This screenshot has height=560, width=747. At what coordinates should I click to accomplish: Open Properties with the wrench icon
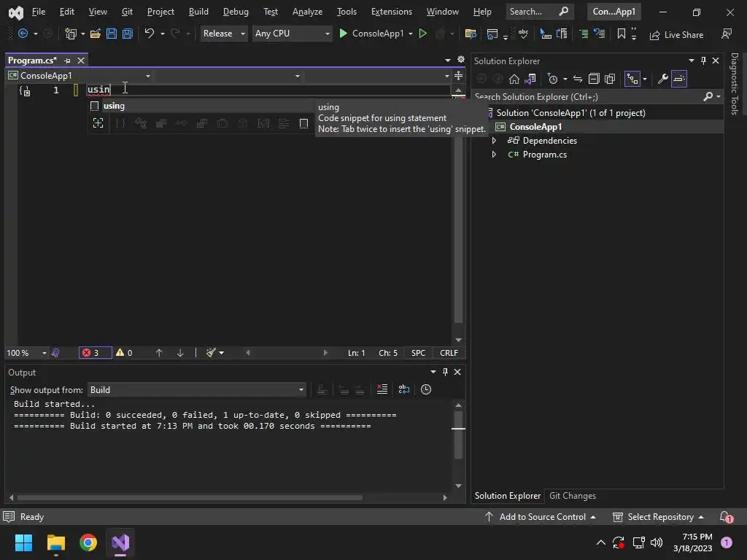662,79
